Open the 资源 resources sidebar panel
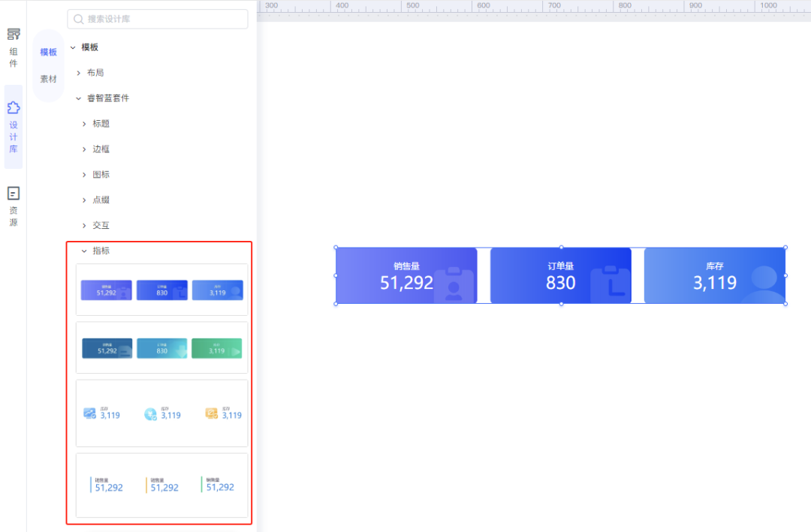This screenshot has width=811, height=532. [14, 206]
